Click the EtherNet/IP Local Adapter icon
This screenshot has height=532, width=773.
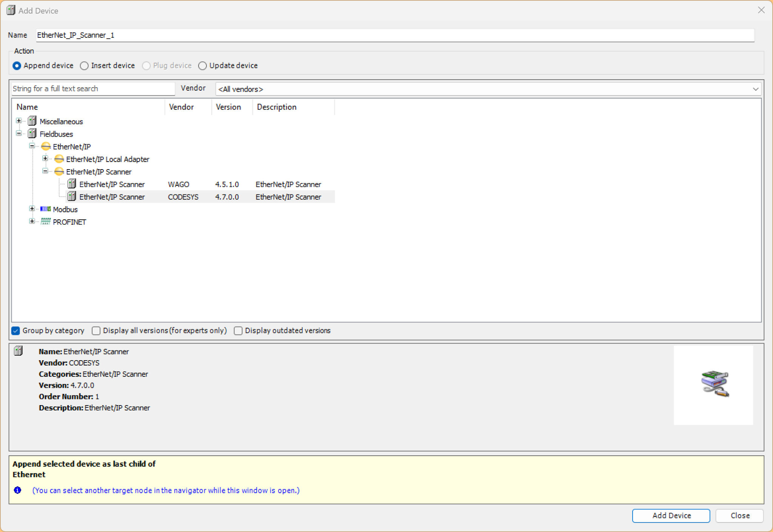click(x=59, y=159)
